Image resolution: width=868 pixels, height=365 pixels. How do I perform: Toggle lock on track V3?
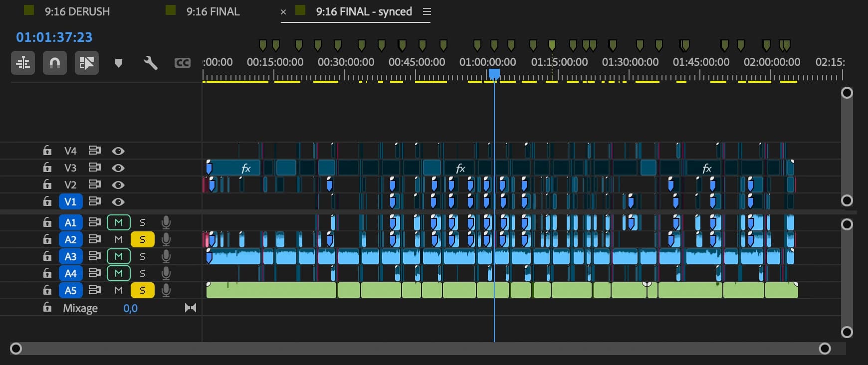pos(47,167)
